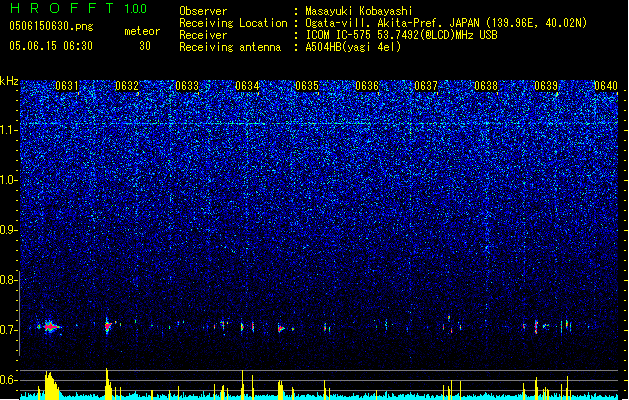This screenshot has width=629, height=400.
Task: Click the 0.9 kHz axis tick label
Action: [9, 230]
